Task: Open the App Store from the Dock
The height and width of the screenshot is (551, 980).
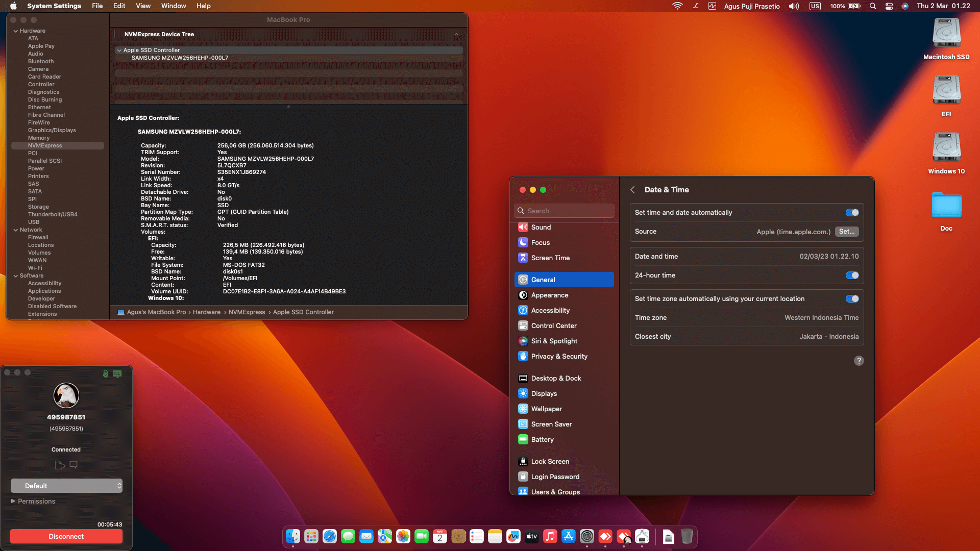Action: click(x=568, y=537)
